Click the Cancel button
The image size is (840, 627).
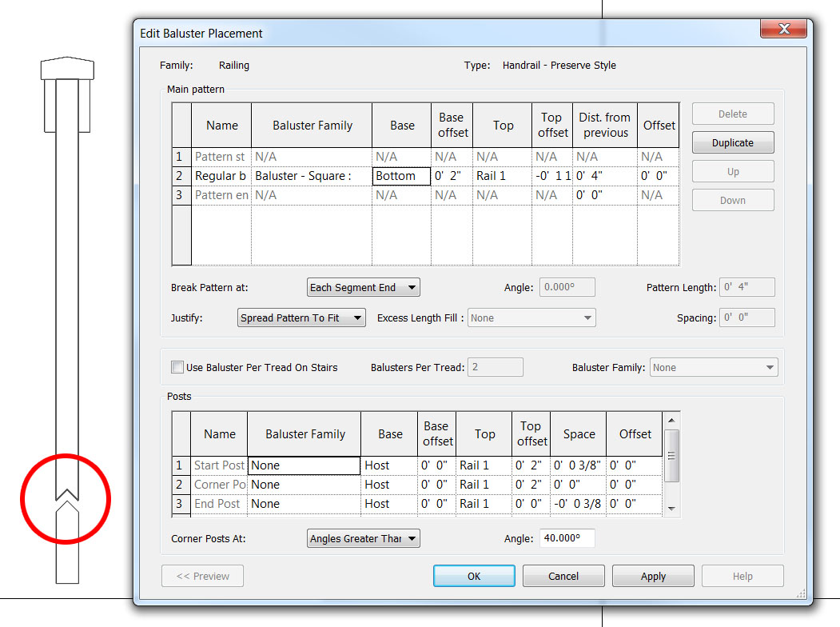[563, 576]
